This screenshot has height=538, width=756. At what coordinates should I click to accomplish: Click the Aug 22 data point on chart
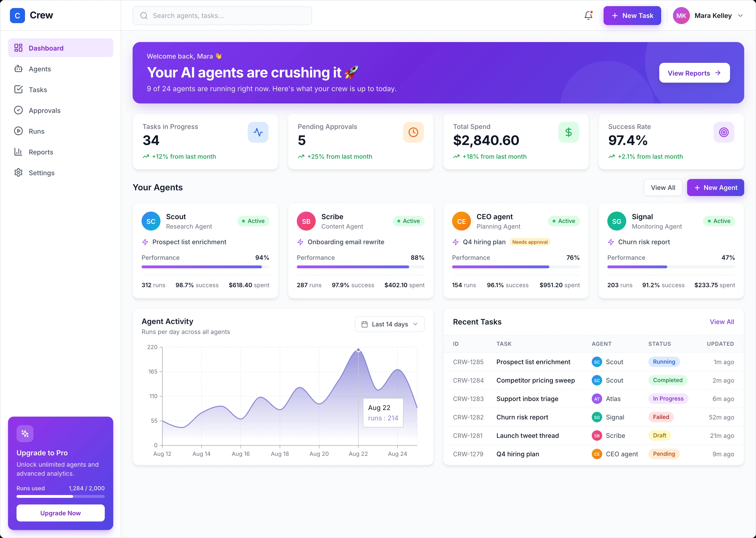pyautogui.click(x=358, y=350)
